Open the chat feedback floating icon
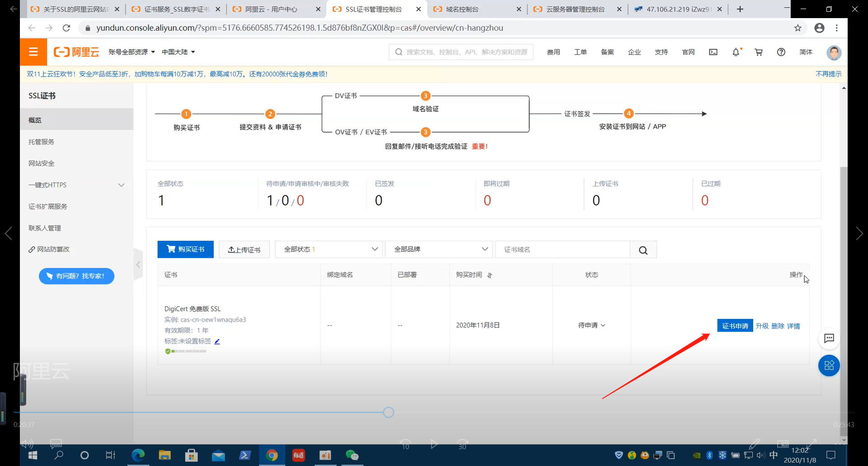 coord(829,338)
